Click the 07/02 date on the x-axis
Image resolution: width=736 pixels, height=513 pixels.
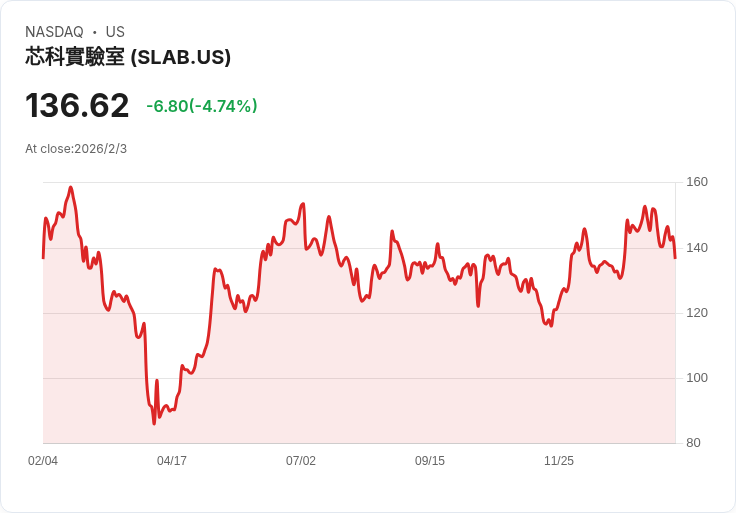click(x=301, y=461)
